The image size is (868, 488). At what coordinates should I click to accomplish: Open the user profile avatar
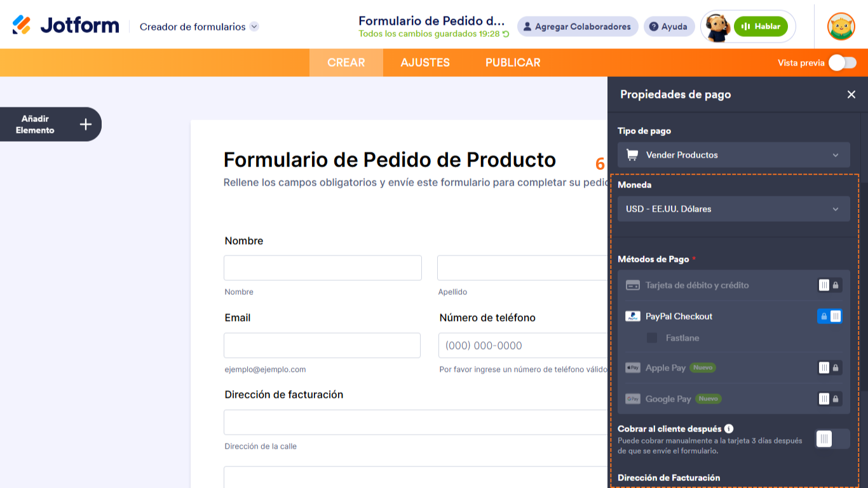(841, 27)
